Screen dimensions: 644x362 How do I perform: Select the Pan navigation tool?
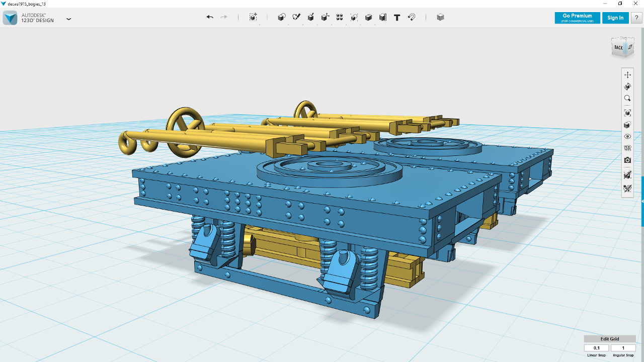point(627,75)
